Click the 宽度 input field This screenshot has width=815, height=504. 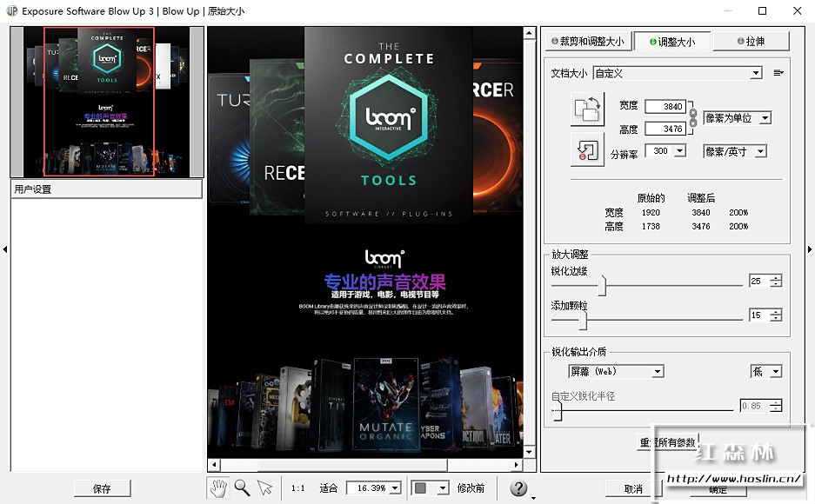click(665, 106)
